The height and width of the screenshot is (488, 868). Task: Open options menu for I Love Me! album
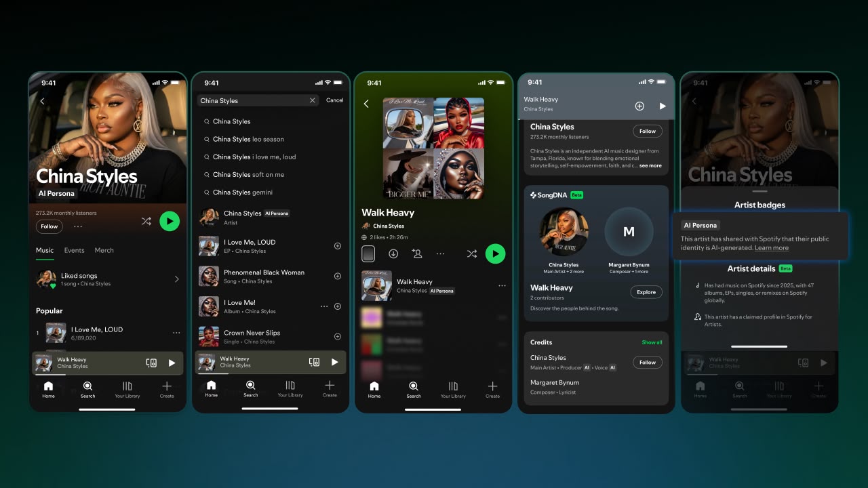324,306
